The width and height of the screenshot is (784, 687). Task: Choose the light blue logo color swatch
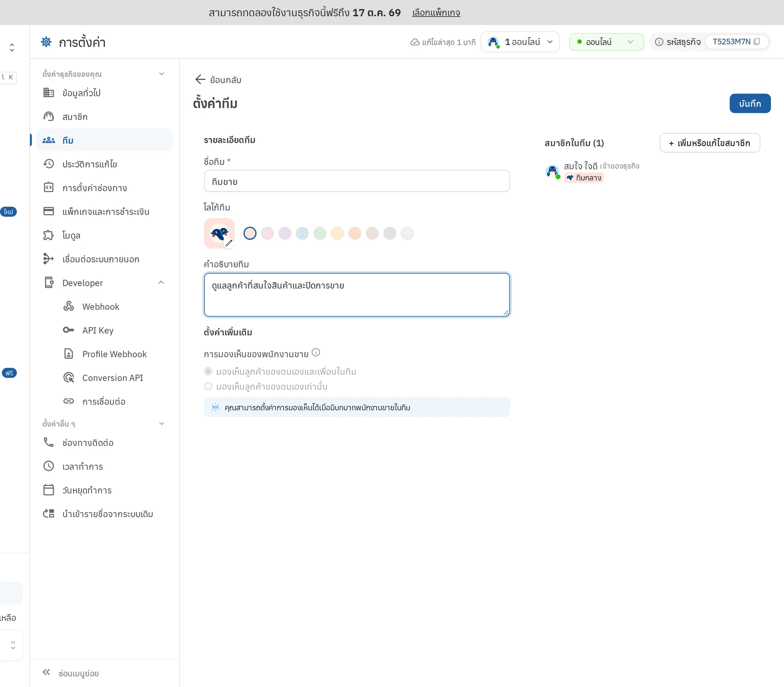coord(302,233)
